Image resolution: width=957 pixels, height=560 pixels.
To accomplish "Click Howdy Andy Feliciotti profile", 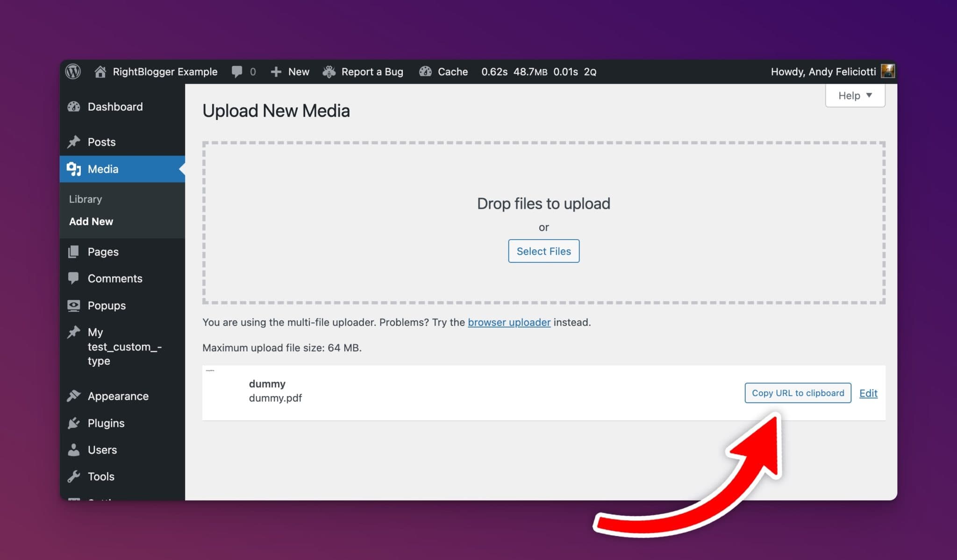I will [830, 71].
